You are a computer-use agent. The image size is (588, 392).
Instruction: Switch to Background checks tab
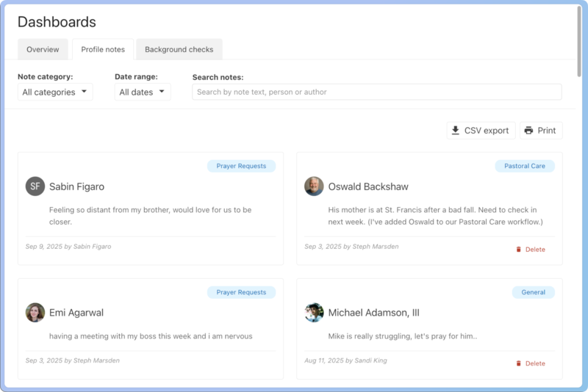pos(179,49)
